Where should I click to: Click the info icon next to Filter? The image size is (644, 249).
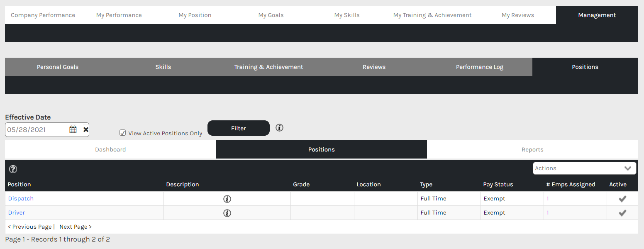(x=280, y=128)
